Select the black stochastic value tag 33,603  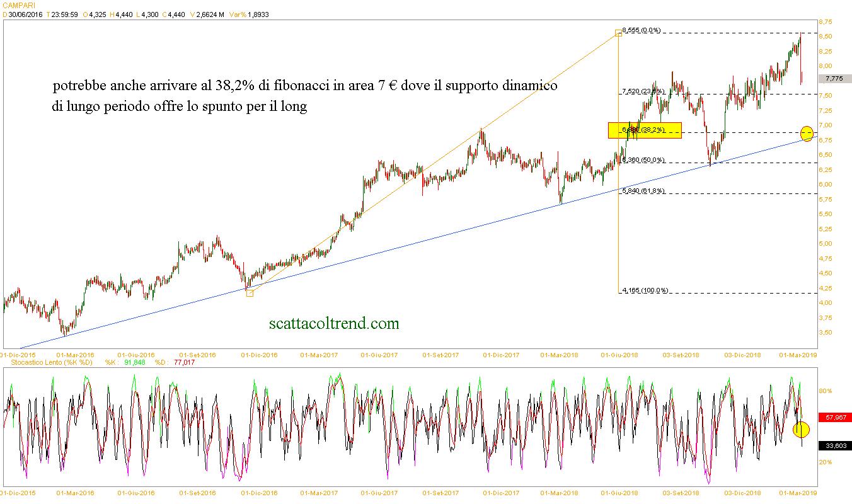[834, 445]
